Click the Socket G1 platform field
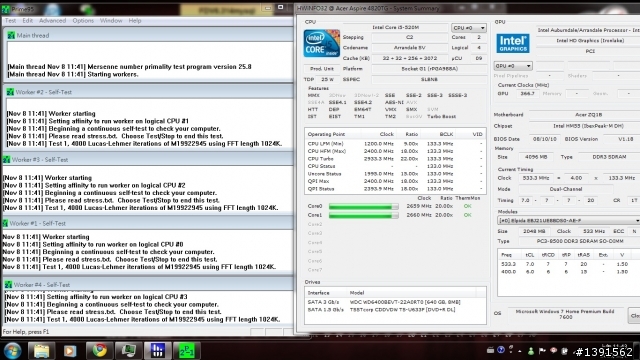 coord(429,69)
